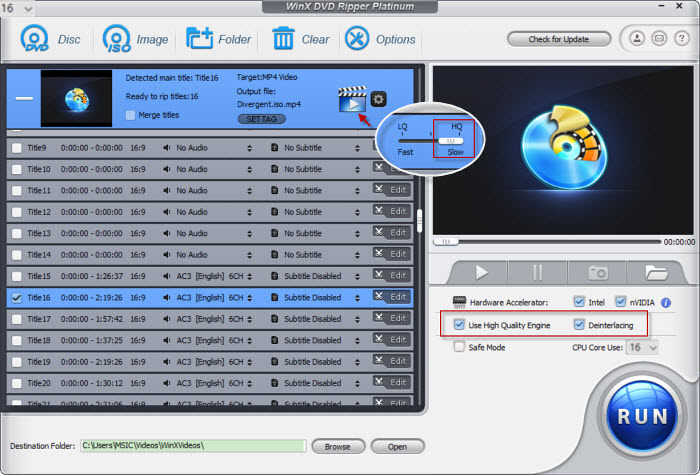
Task: Toggle the nVIDIA hardware accelerator checkbox
Action: coord(621,302)
